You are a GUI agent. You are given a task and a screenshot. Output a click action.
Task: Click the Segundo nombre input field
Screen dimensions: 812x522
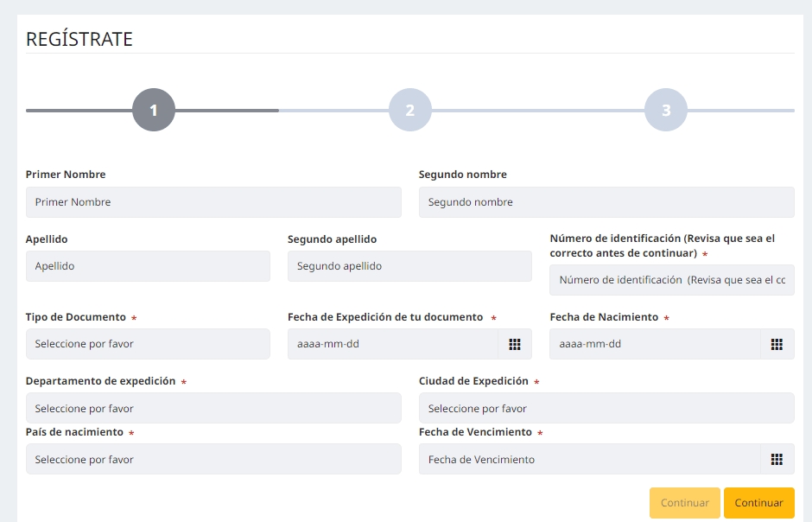605,202
